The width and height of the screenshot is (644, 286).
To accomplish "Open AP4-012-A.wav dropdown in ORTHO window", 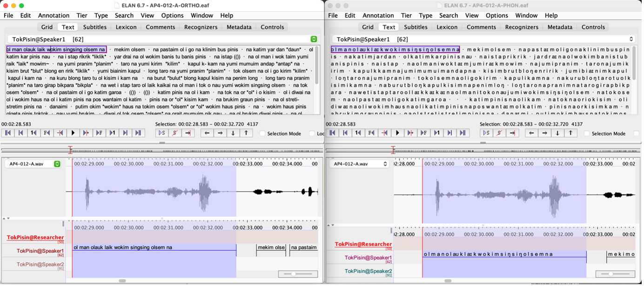I will click(x=33, y=164).
